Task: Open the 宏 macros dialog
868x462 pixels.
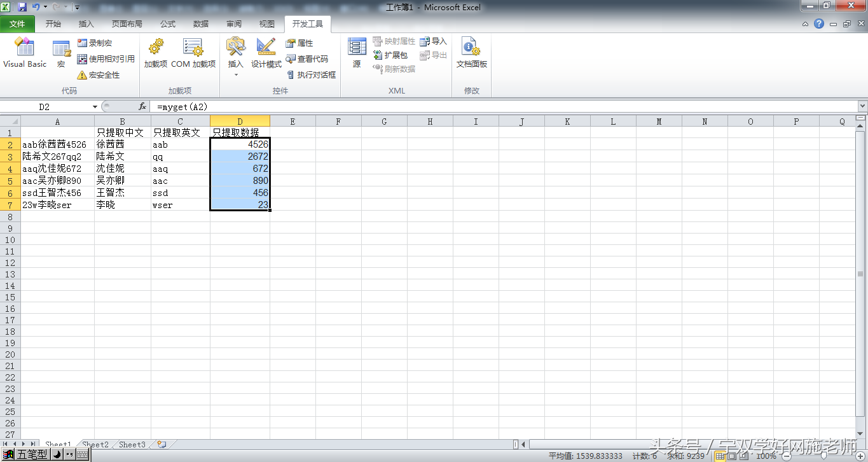Action: 61,53
